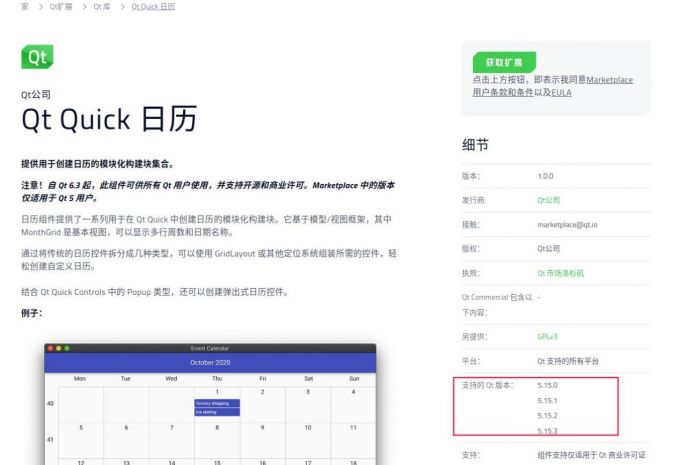Click the Qt Quick 日历 page title
The width and height of the screenshot is (680, 465).
tap(109, 119)
